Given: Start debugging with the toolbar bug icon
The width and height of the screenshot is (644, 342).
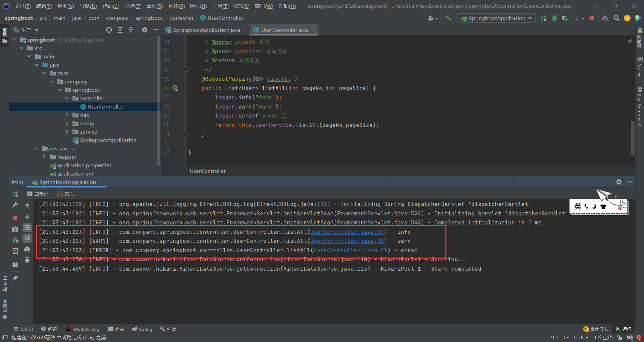Looking at the screenshot, I should point(554,18).
